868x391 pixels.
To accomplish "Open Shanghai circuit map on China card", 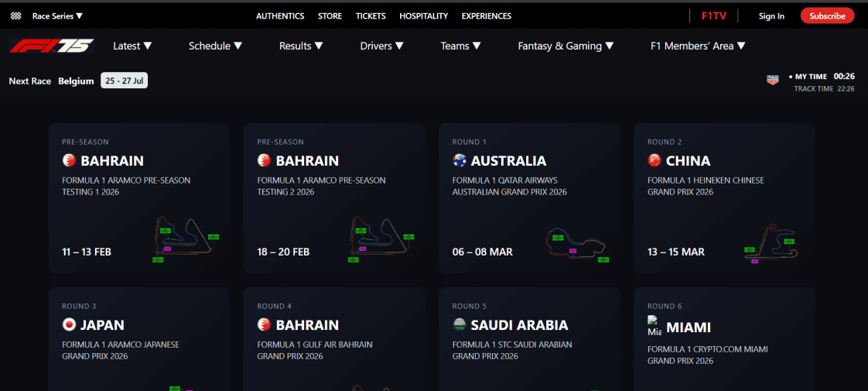I will coord(772,242).
